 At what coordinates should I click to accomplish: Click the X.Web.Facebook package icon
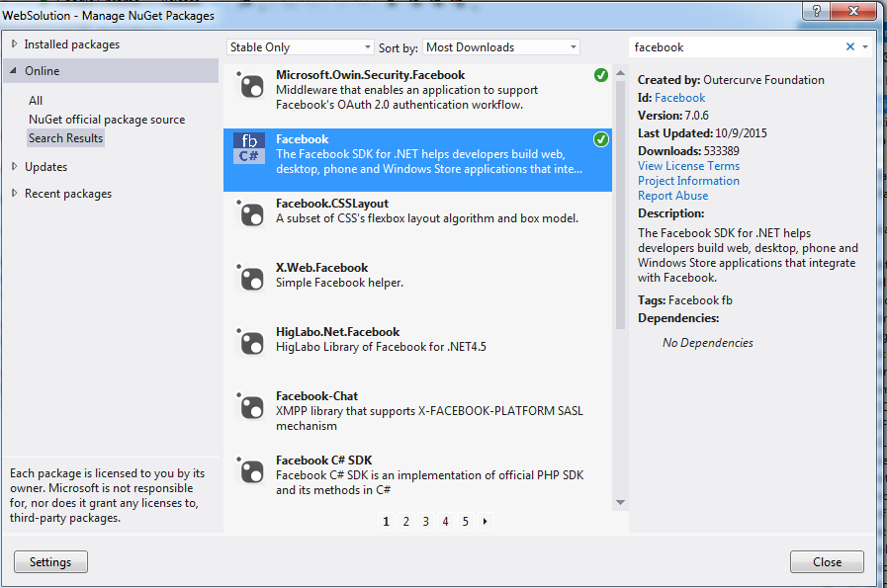(250, 279)
